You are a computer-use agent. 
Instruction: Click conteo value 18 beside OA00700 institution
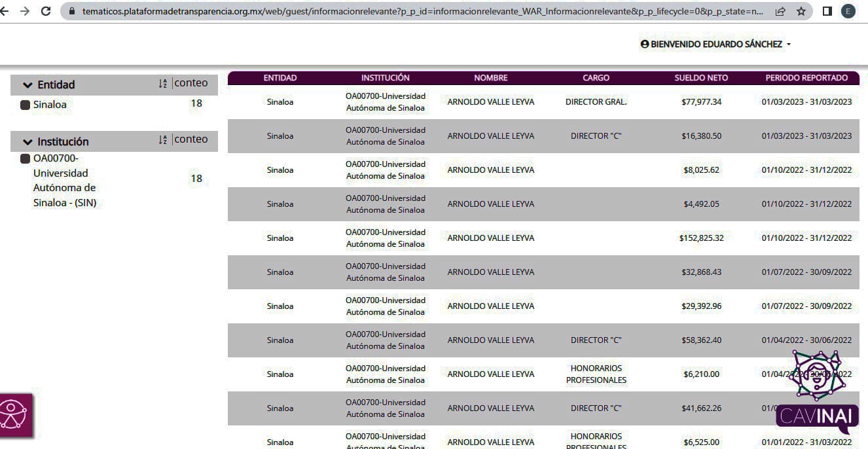[x=196, y=179]
